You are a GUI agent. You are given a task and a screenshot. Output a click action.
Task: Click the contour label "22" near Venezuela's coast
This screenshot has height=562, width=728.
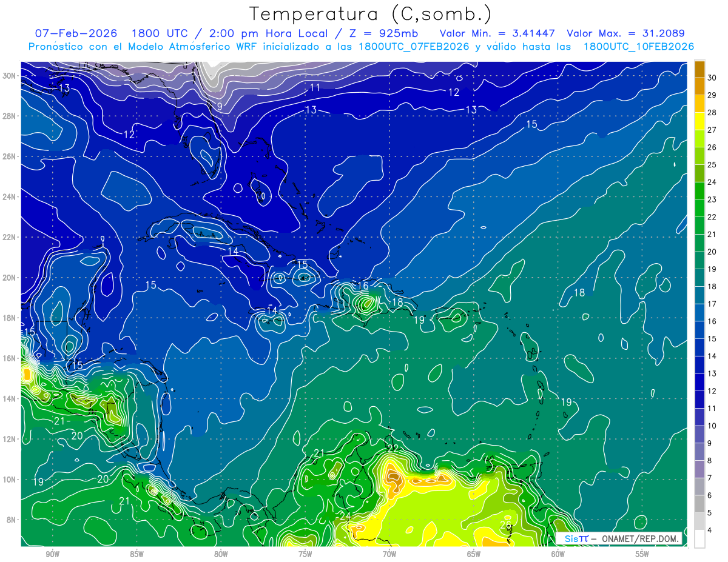tap(393, 449)
